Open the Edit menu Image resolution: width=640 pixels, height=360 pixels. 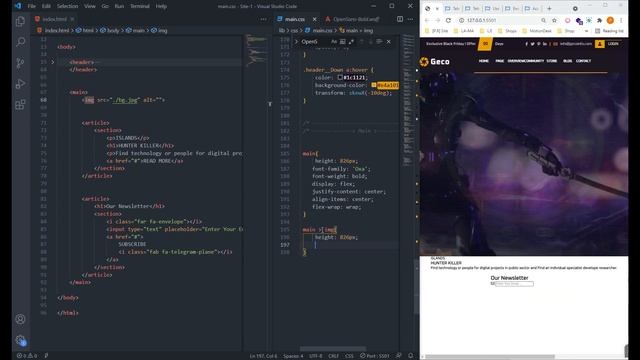coord(46,6)
